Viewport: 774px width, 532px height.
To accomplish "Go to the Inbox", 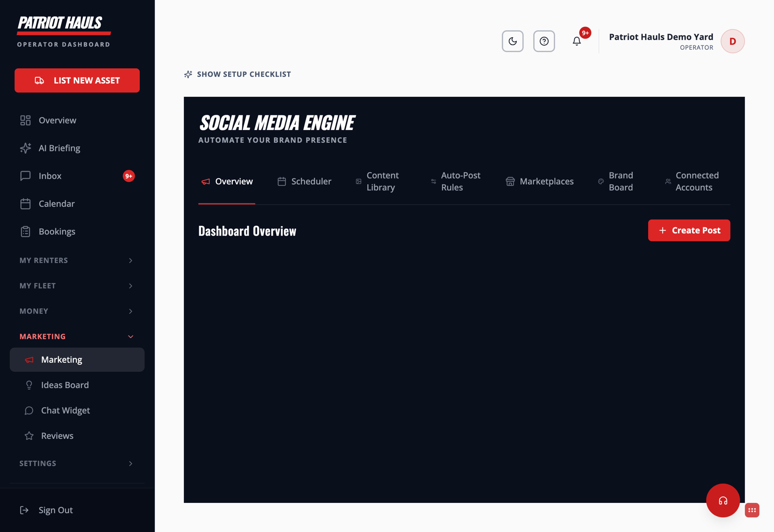I will 77,176.
